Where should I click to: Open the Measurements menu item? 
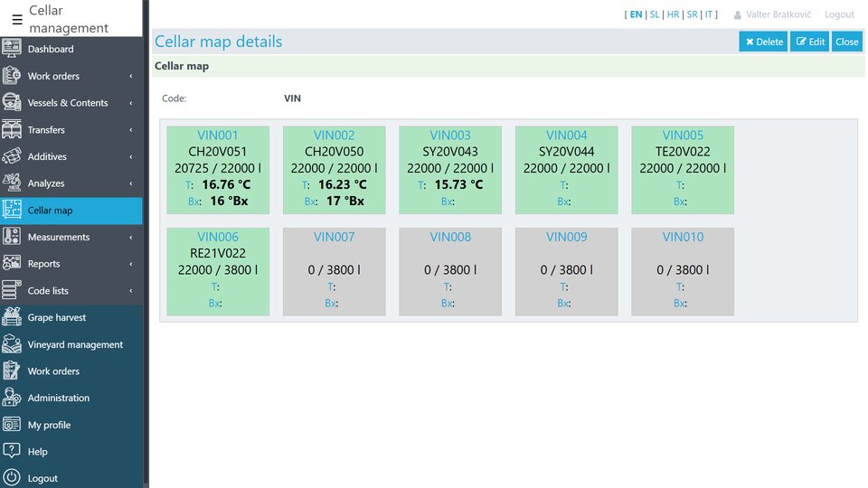[x=59, y=238]
